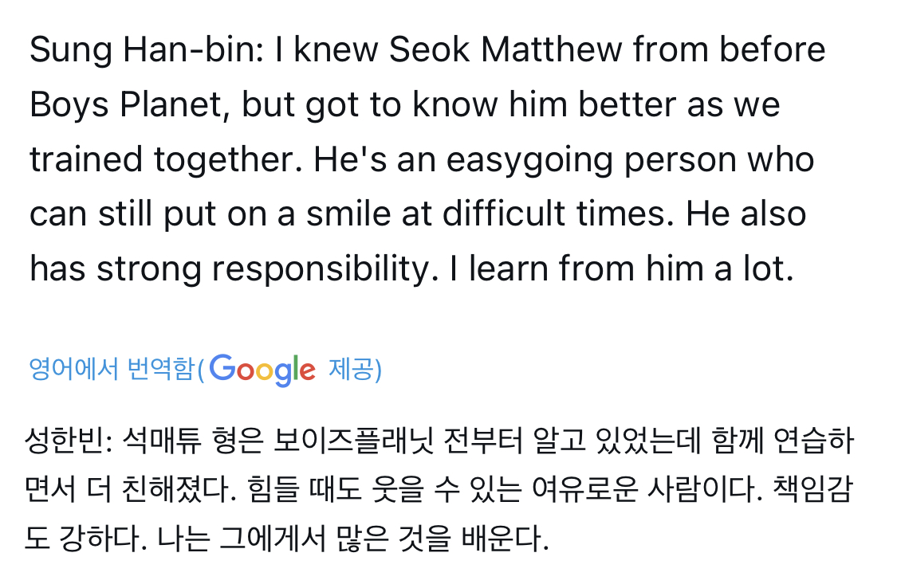
Task: Click the "영어에서 번역함" translation link
Action: point(112,370)
